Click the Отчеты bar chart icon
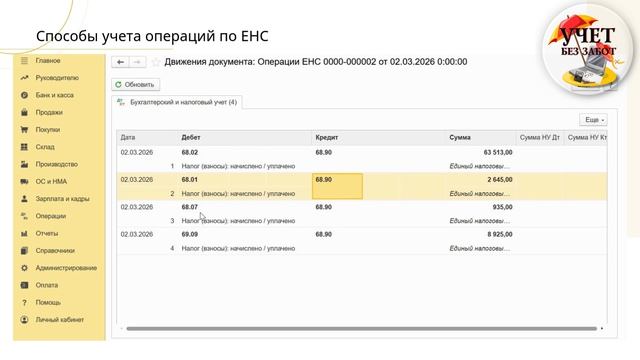 click(24, 233)
